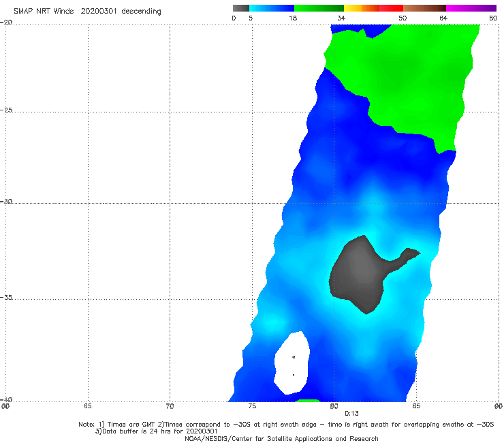The image size is (504, 443).
Task: Click the note line starting 'Note: 1) Times are GMT'
Action: pyautogui.click(x=286, y=425)
